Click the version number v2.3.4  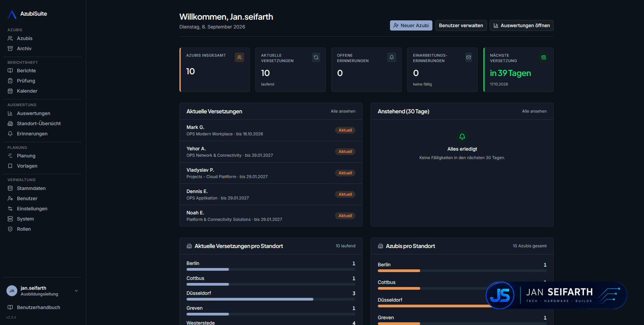coord(11,318)
